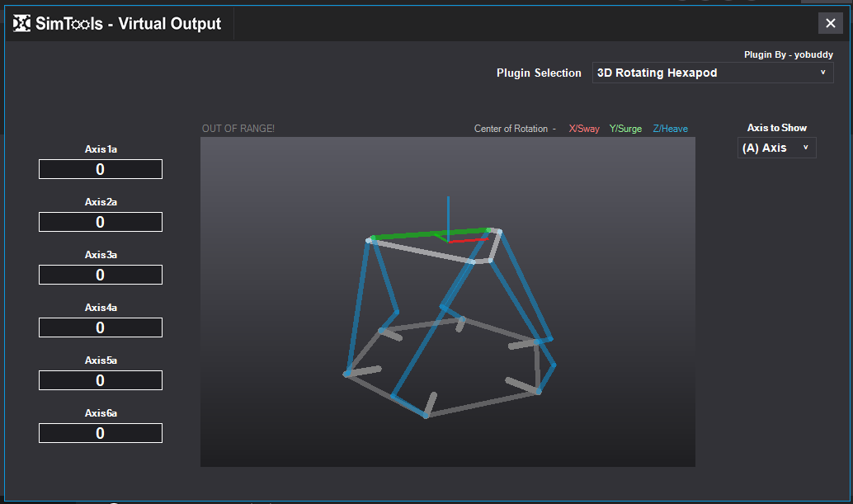Click the Axis6a value field
This screenshot has width=853, height=504.
[x=101, y=433]
